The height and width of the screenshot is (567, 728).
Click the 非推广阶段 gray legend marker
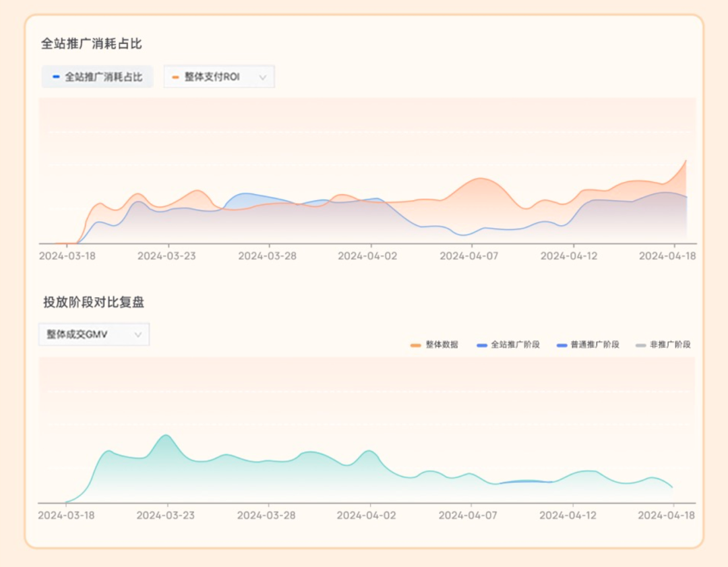click(x=641, y=345)
